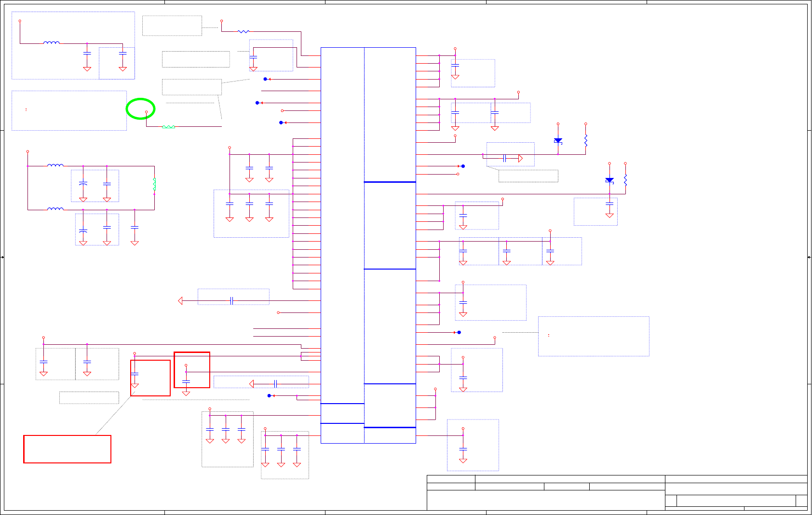Select the capacitor beneath the lower Schottky diode
This screenshot has height=515, width=812.
click(x=609, y=203)
